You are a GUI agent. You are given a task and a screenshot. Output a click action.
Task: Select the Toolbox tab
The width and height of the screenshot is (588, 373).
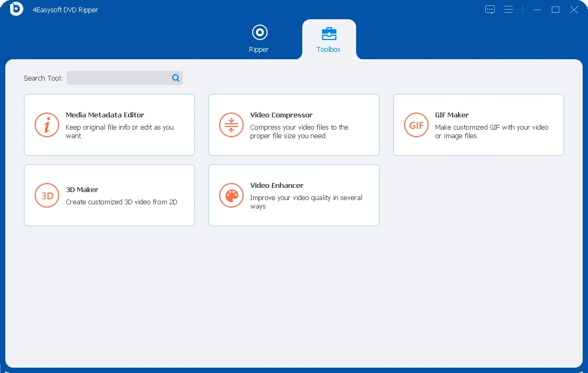tap(328, 39)
